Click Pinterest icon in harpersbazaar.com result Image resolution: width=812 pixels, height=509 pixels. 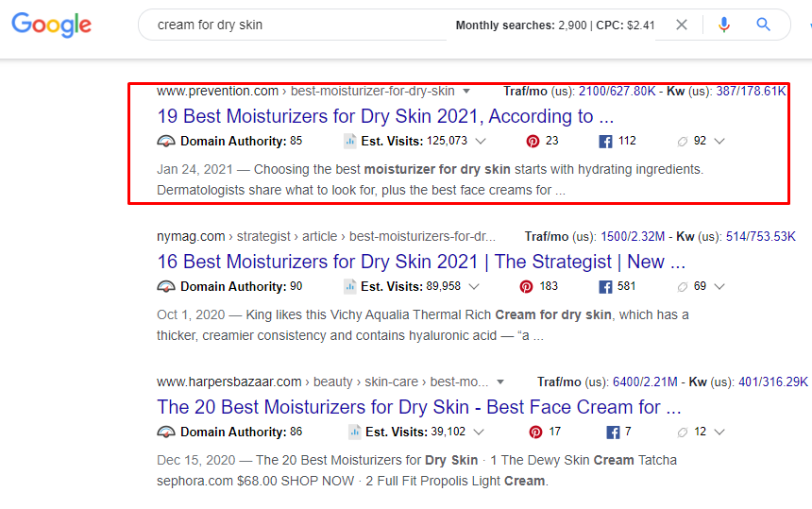[x=535, y=433]
